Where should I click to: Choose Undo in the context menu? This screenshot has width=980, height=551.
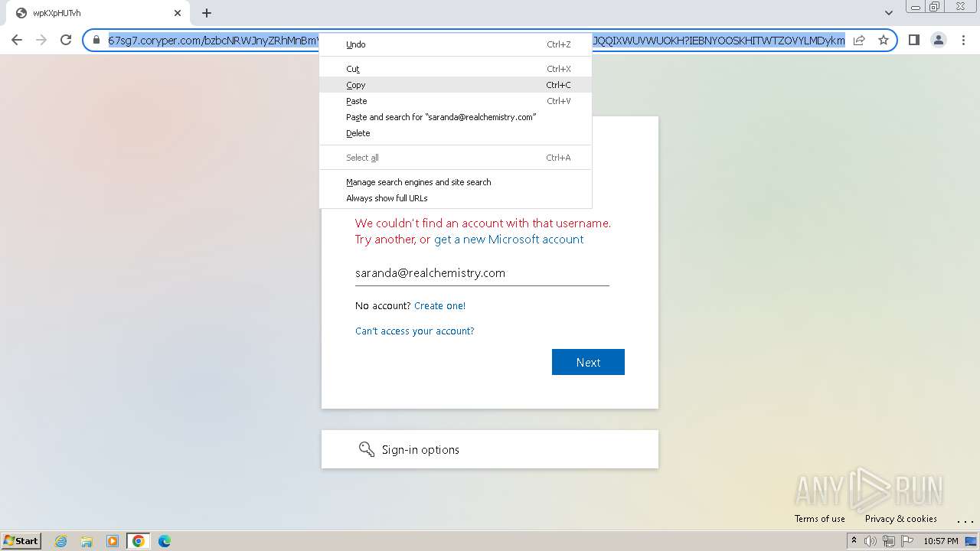point(456,44)
